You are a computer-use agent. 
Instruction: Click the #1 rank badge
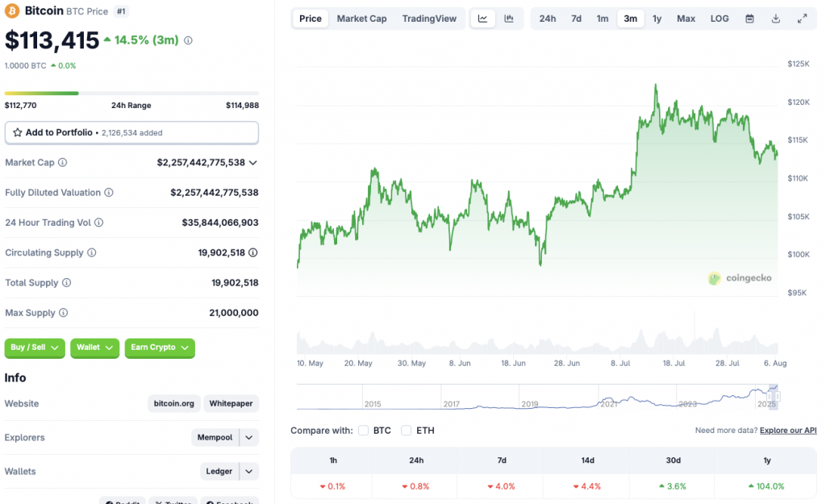tap(121, 11)
